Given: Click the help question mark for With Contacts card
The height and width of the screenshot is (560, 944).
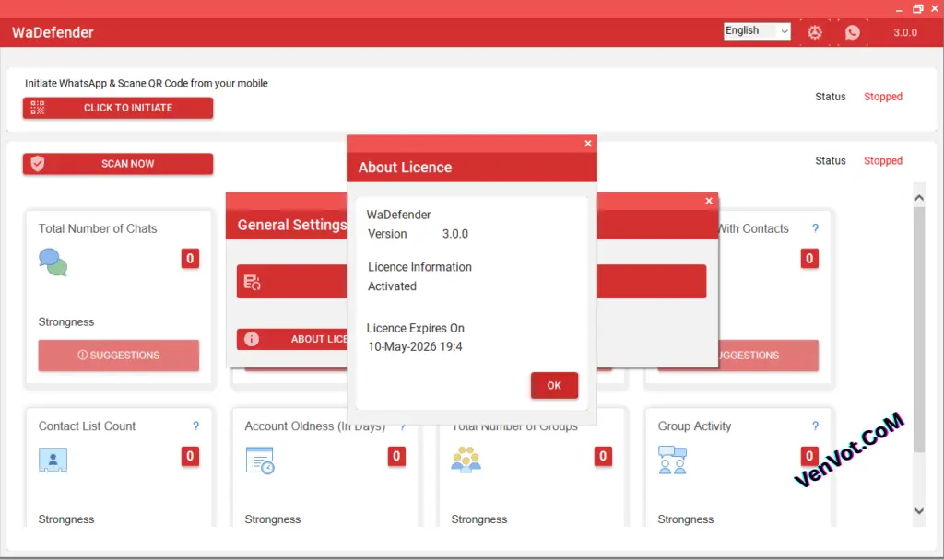Looking at the screenshot, I should click(x=815, y=228).
